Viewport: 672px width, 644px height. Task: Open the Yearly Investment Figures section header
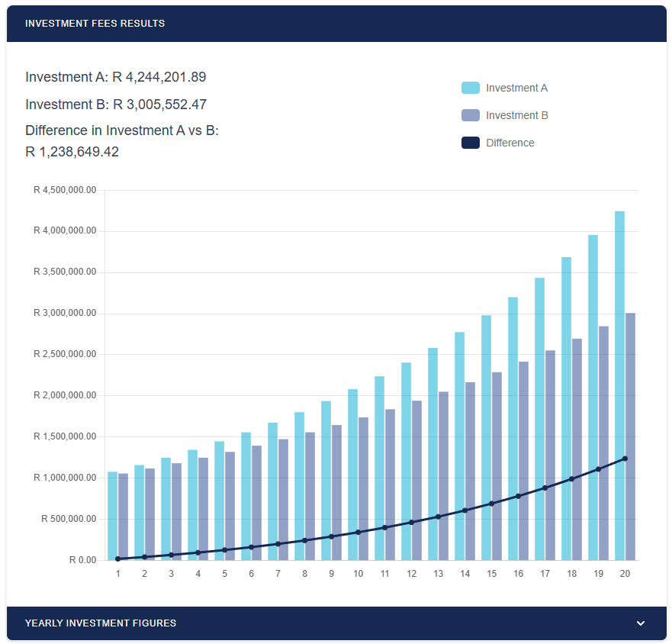336,623
